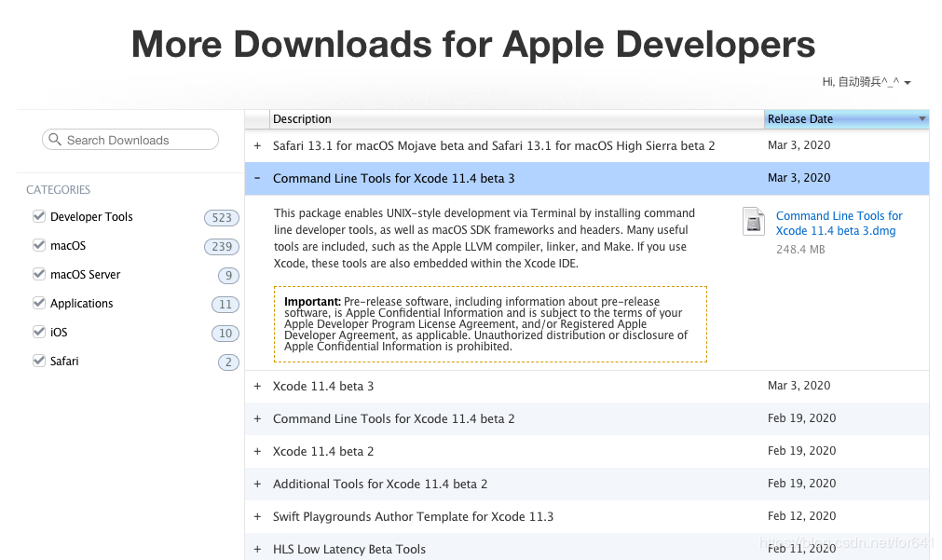Click the dmg file icon
Viewport: 942px width, 560px height.
pyautogui.click(x=754, y=221)
